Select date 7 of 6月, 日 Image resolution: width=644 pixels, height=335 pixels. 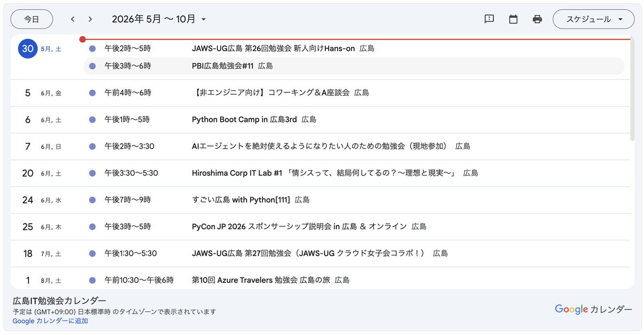[x=27, y=146]
